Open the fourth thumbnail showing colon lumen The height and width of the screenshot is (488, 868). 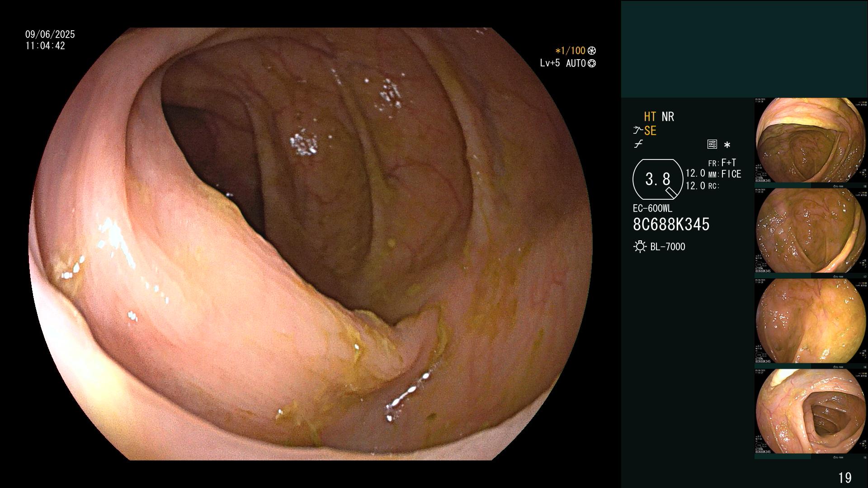coord(811,412)
